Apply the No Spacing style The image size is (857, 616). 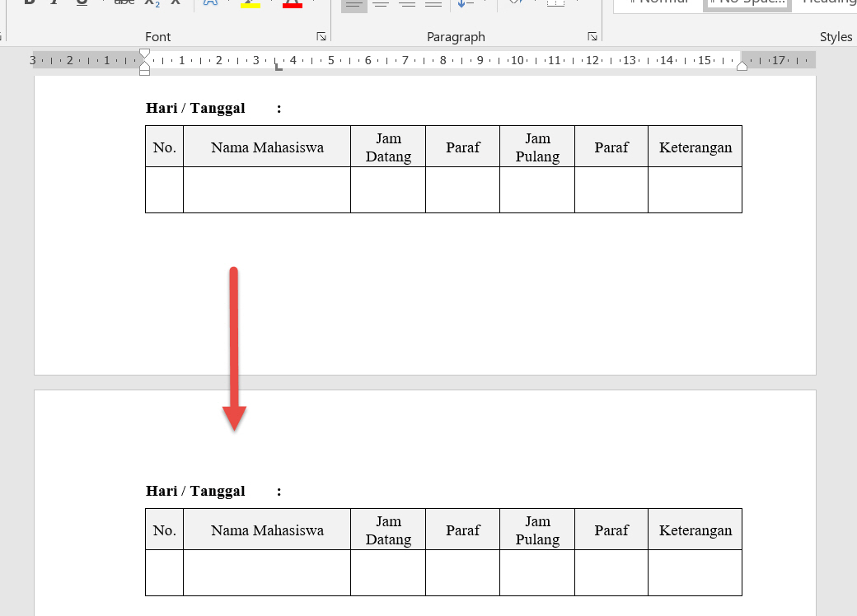click(x=746, y=2)
